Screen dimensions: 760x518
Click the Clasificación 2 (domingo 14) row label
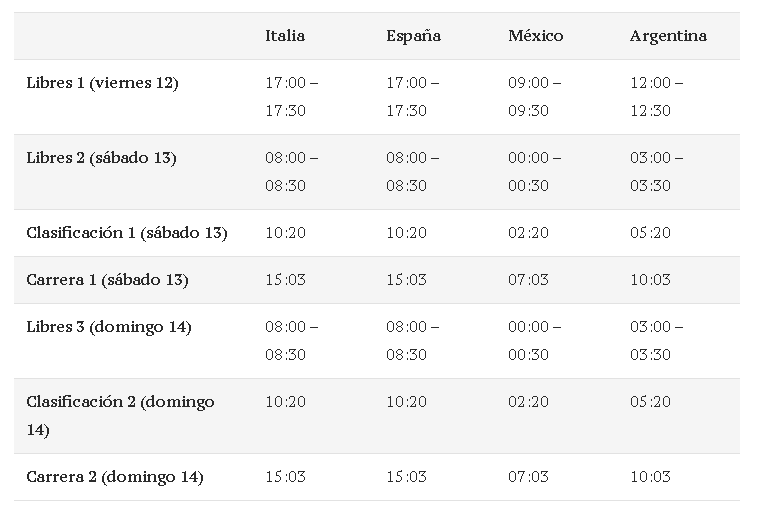(x=121, y=416)
